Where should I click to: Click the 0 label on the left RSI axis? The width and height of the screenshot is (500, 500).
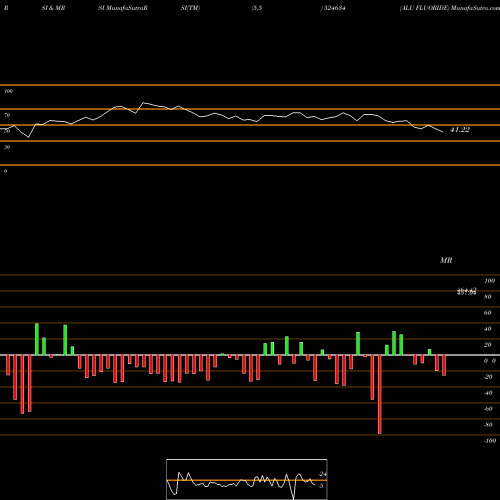tap(5, 171)
